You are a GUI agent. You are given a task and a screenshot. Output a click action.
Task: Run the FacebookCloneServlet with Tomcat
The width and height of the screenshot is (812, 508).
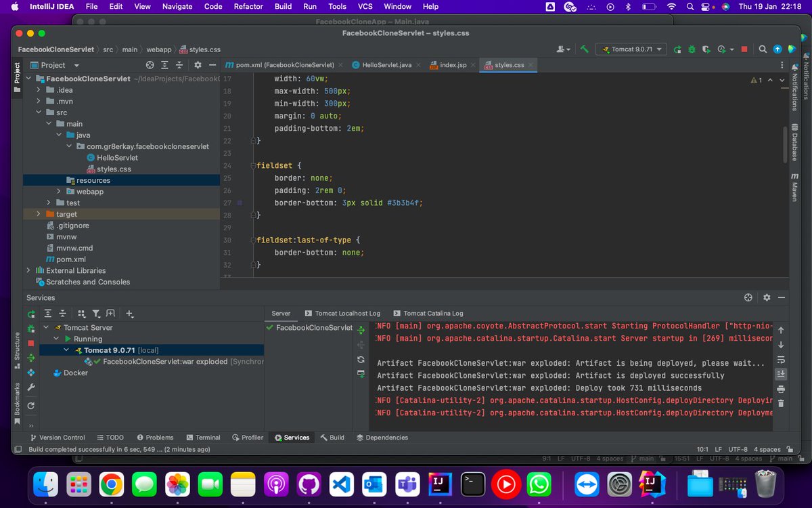click(677, 49)
